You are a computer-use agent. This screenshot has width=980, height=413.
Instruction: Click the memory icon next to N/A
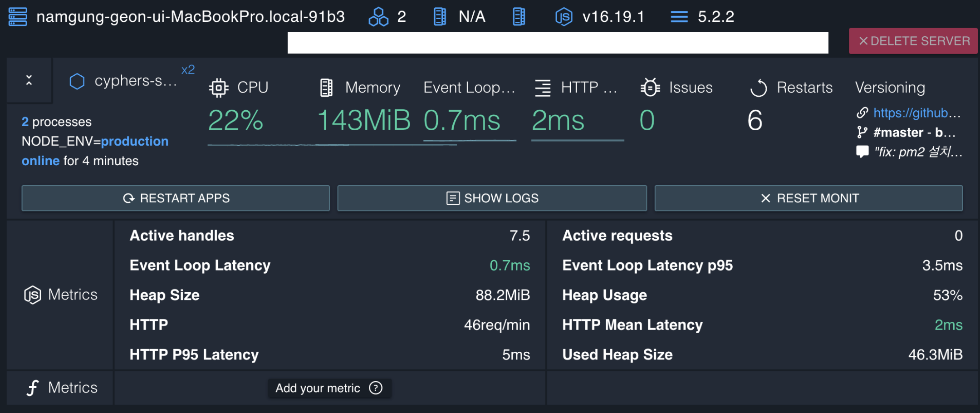(x=440, y=17)
